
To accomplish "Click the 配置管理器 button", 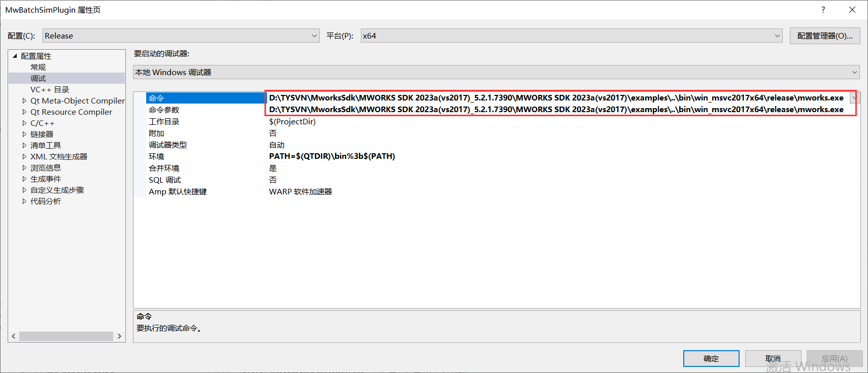I will (824, 36).
